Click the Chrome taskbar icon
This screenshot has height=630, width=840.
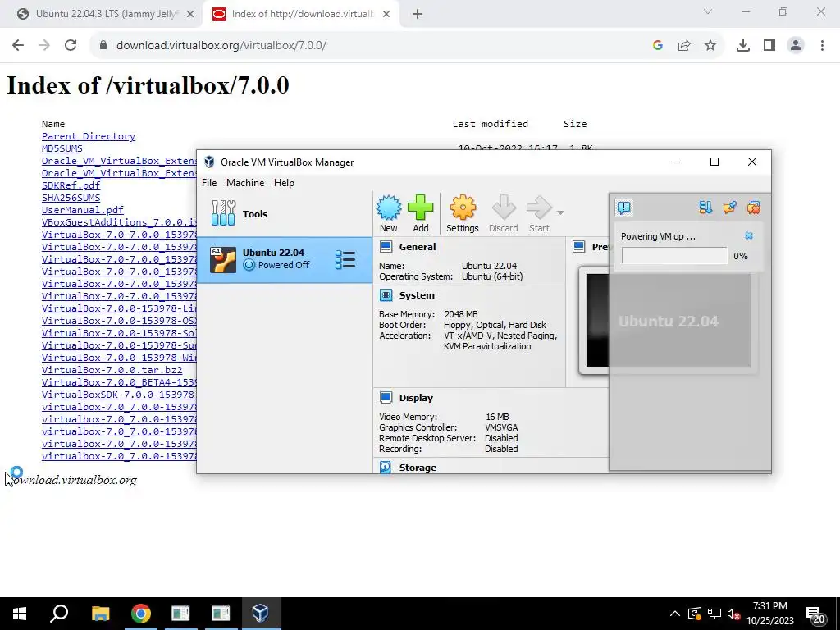(x=141, y=614)
